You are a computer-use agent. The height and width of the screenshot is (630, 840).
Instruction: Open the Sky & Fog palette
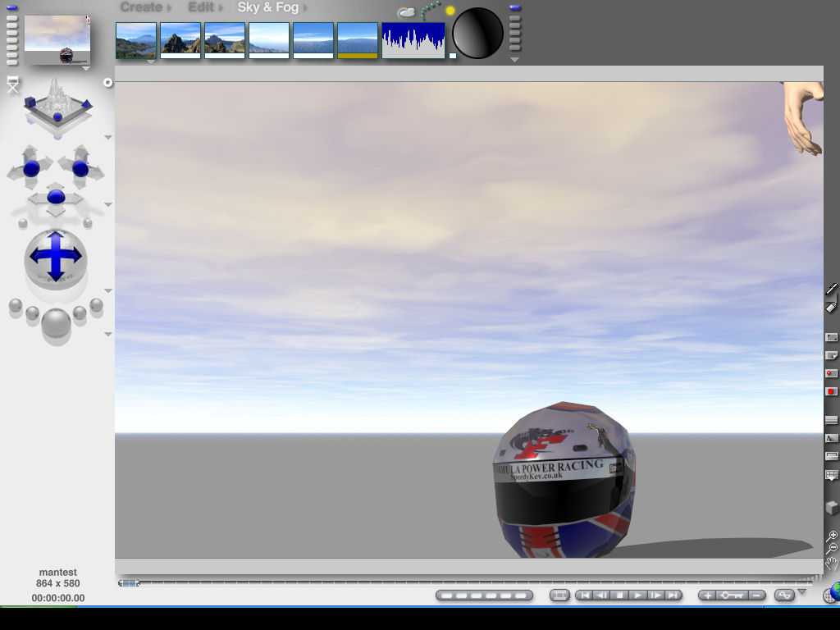[268, 7]
